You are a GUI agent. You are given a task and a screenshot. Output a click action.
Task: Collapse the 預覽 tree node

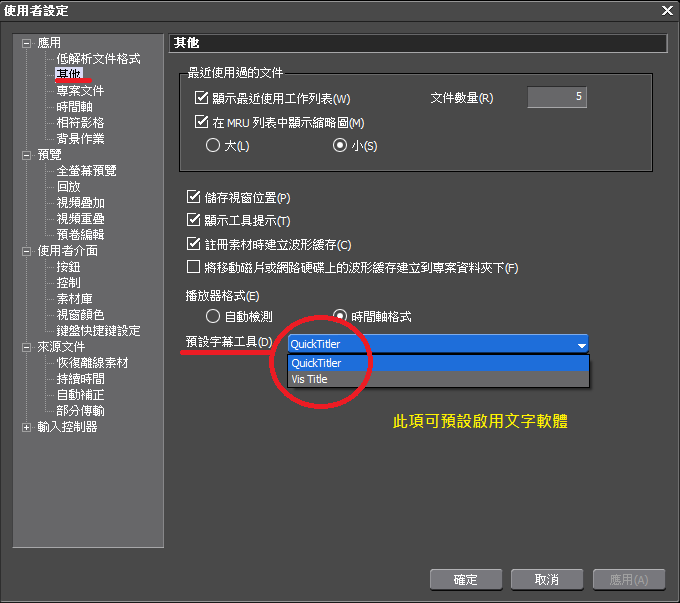point(27,155)
